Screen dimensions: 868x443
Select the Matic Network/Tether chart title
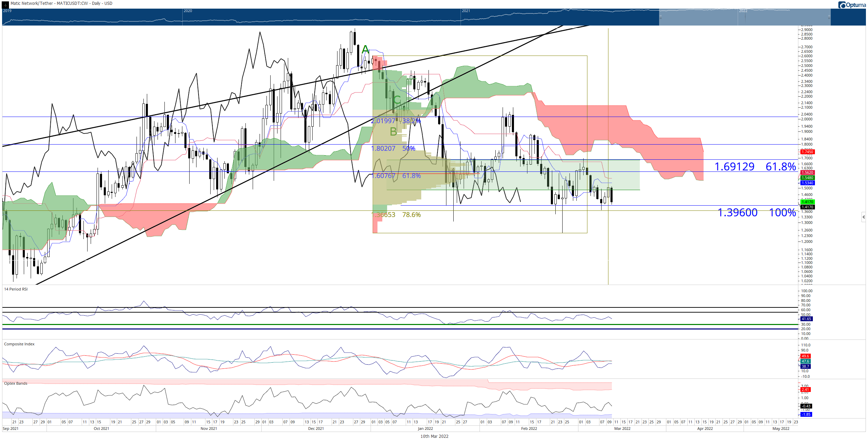(61, 3)
